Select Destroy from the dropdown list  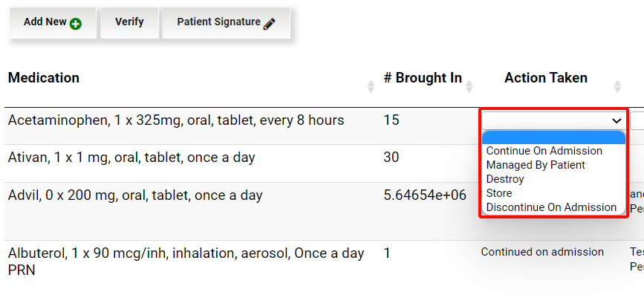(x=505, y=179)
